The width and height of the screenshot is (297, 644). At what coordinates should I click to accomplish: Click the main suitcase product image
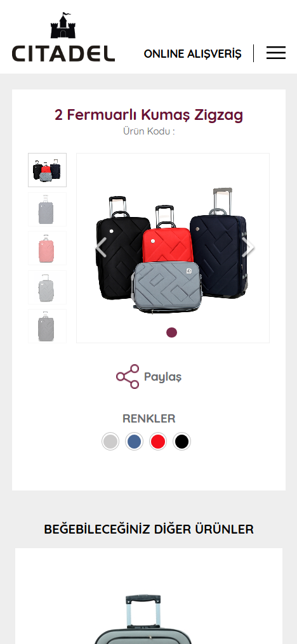click(x=173, y=248)
